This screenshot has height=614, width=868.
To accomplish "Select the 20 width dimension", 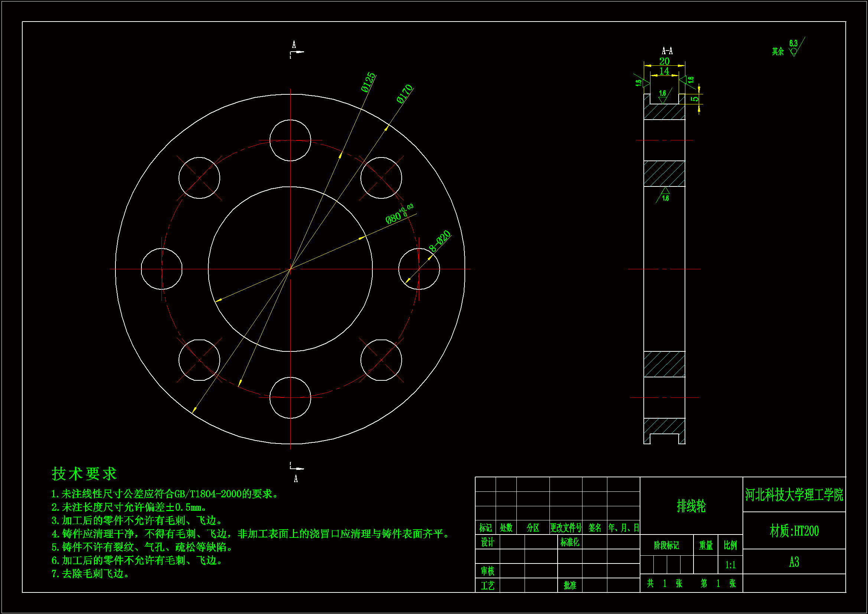I will tap(664, 61).
